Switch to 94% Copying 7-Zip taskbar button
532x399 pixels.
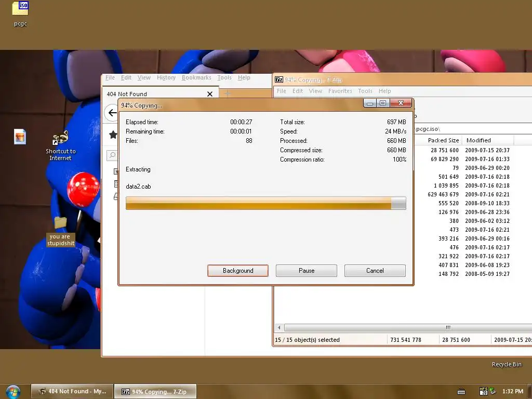pyautogui.click(x=155, y=392)
